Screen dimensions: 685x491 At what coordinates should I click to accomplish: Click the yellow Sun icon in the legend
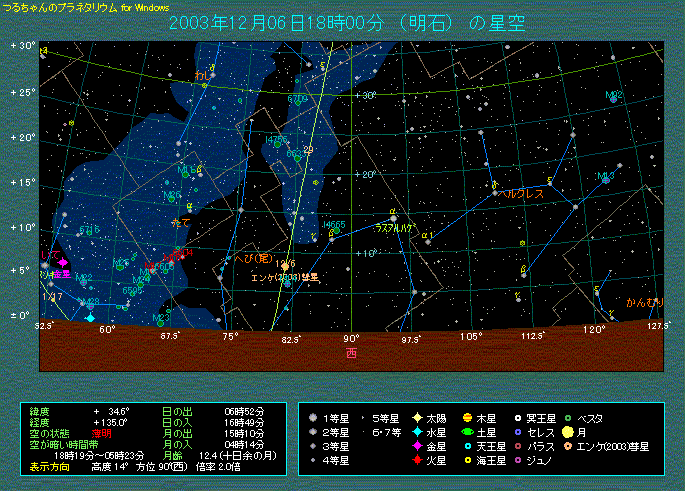click(416, 417)
